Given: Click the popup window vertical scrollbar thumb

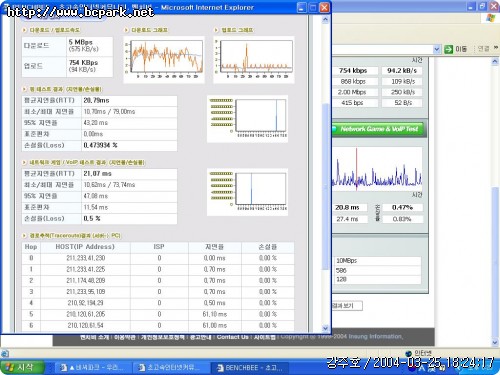Looking at the screenshot, I should coord(326,186).
